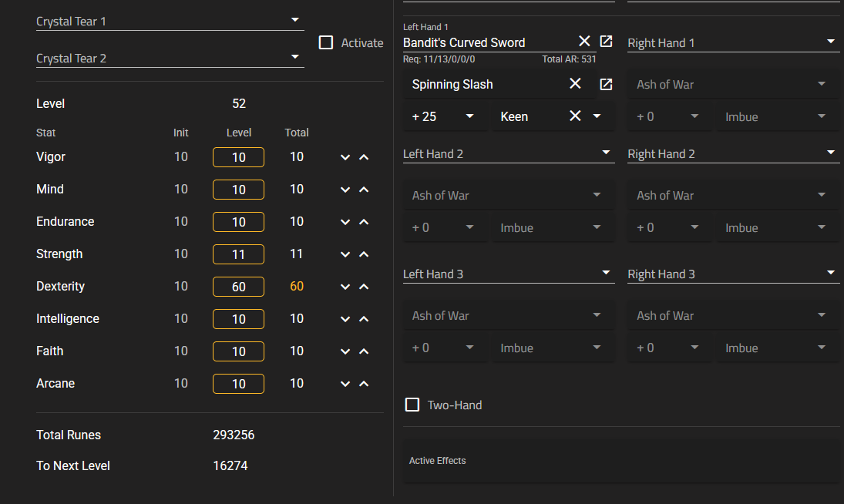Decrease Dexterity with the down arrow
Image resolution: width=844 pixels, height=504 pixels.
coord(345,287)
